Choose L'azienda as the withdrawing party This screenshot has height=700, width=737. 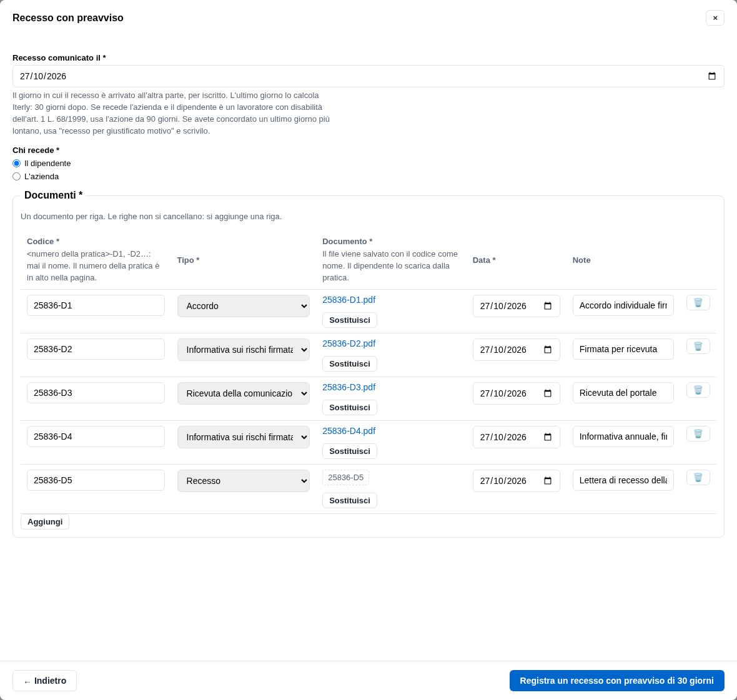[x=16, y=177]
